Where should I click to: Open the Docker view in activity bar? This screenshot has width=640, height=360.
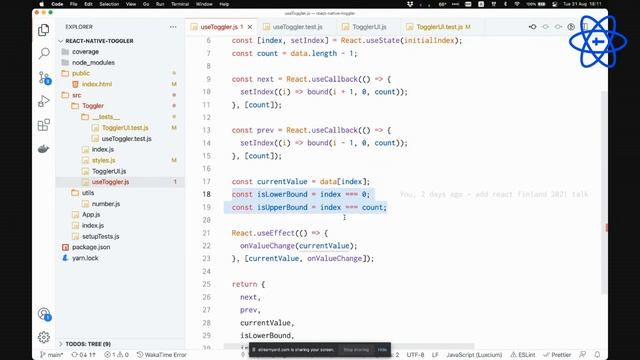[44, 149]
